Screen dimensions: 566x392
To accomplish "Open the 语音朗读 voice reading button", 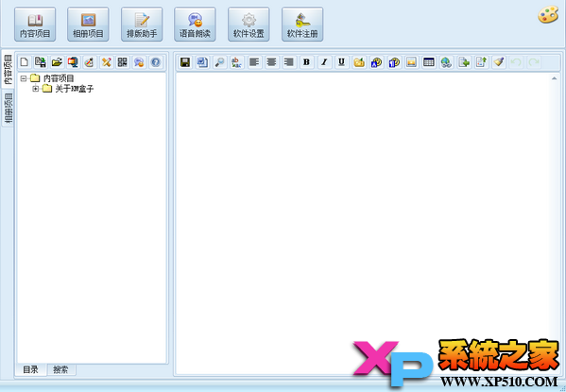I will (x=195, y=25).
